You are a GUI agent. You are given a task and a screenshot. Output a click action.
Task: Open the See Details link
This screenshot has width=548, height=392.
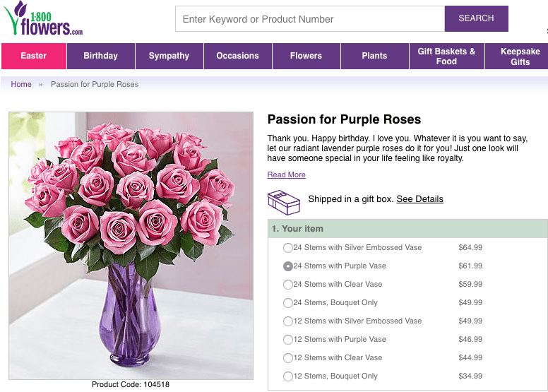click(x=419, y=199)
